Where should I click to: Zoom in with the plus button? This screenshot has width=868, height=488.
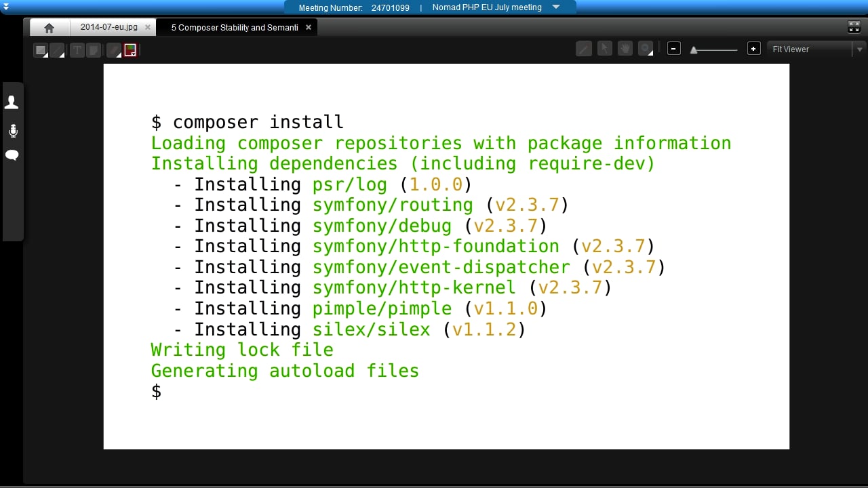click(x=753, y=49)
